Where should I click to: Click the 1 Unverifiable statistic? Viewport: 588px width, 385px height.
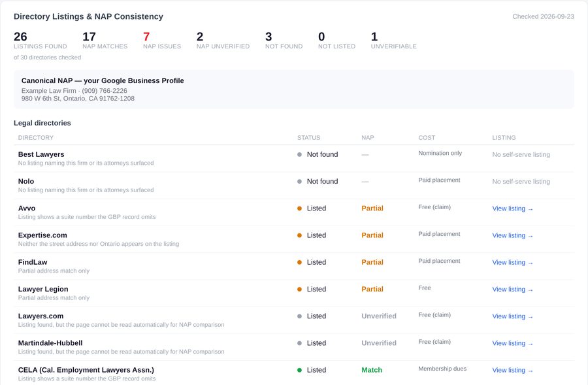coord(394,40)
